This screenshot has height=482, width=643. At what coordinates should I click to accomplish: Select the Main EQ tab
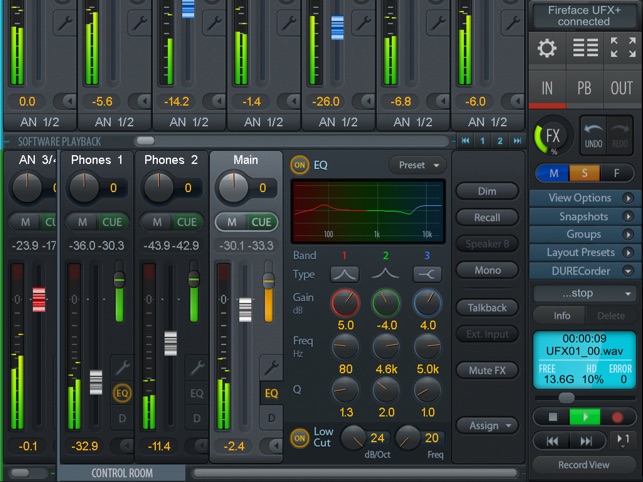[x=271, y=393]
